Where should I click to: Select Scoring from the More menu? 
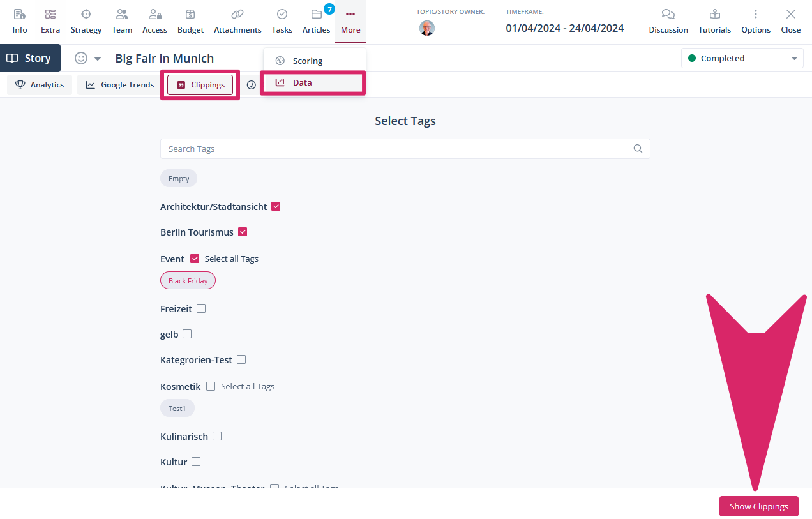point(308,61)
